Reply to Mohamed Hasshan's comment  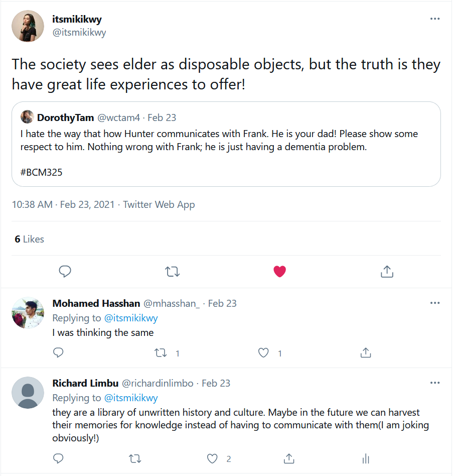pyautogui.click(x=58, y=353)
